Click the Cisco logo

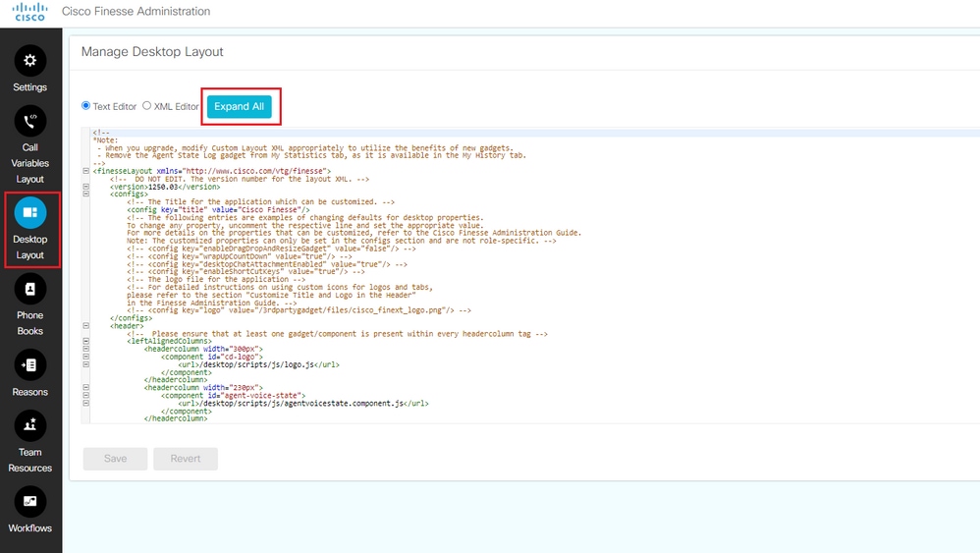29,12
